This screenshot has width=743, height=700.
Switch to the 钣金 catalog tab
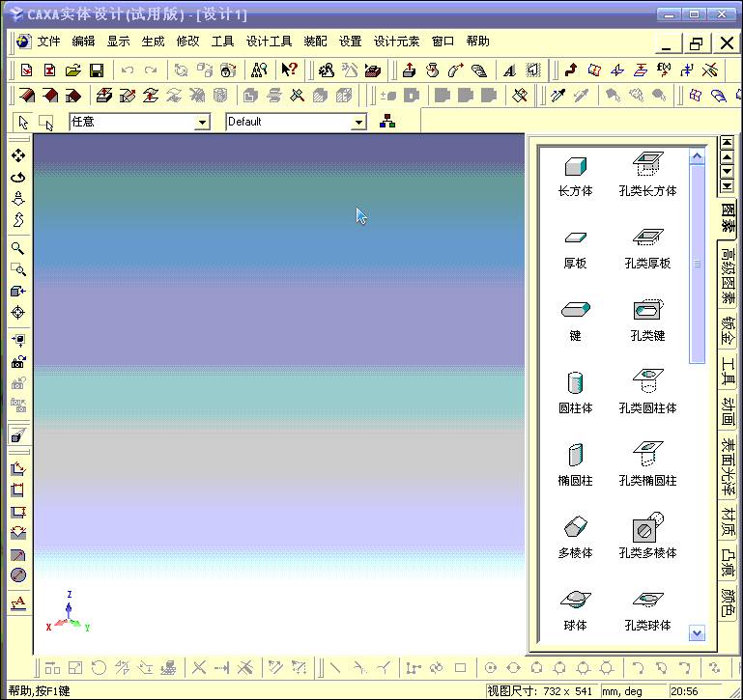728,330
